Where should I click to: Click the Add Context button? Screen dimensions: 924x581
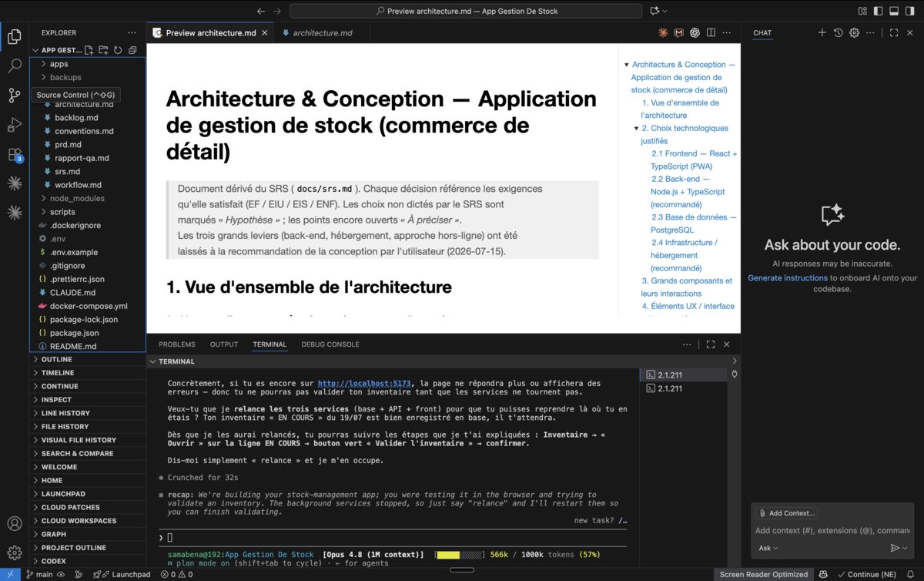(x=786, y=513)
